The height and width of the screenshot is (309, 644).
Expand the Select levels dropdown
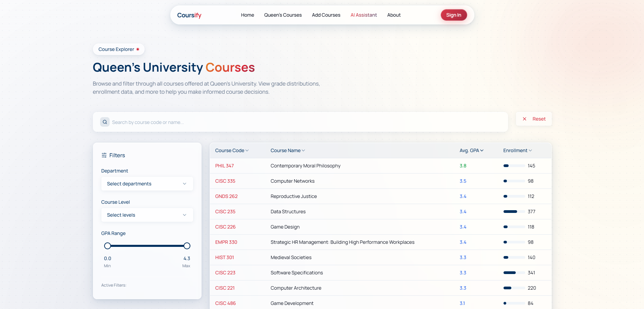pos(147,215)
